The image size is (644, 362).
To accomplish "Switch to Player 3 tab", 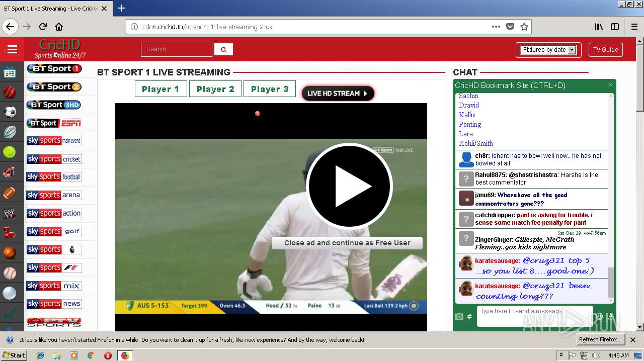I will (270, 89).
